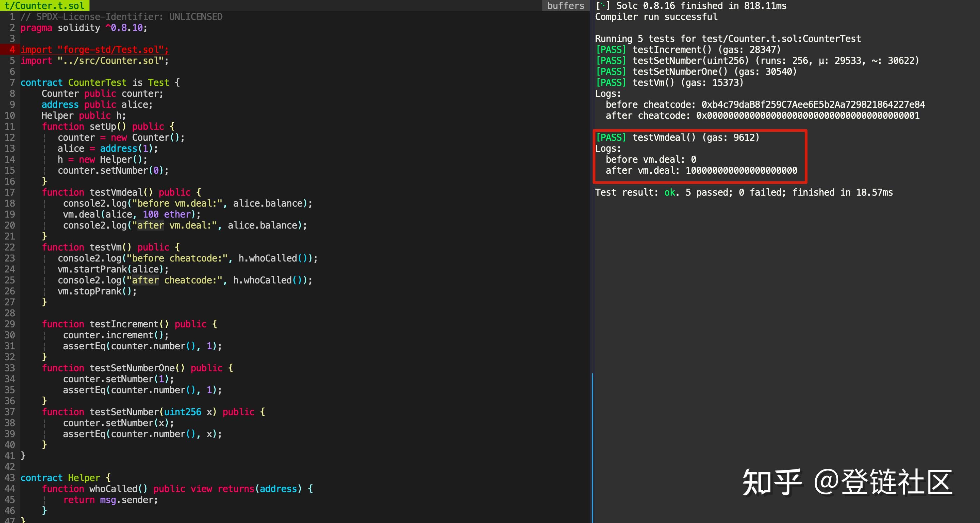Click the Solc 0.8.16 finished status line
This screenshot has height=523, width=980.
(x=691, y=6)
